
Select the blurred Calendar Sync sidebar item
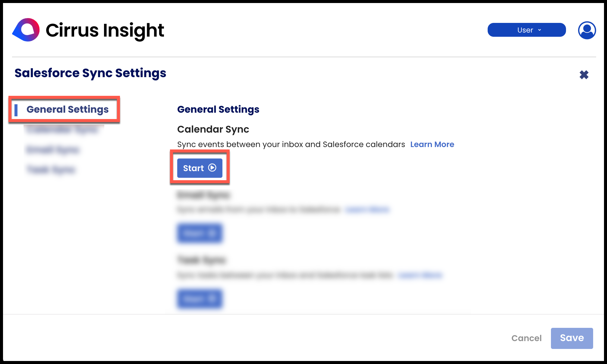coord(62,130)
